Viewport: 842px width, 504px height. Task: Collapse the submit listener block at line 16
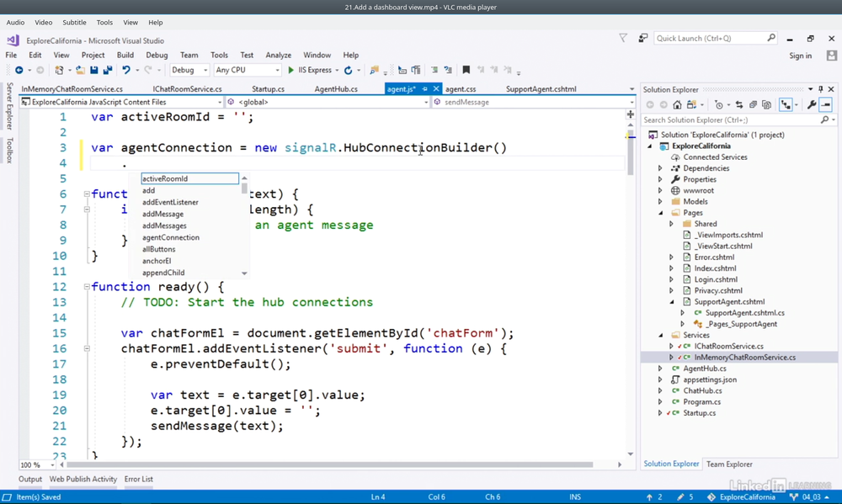(87, 348)
